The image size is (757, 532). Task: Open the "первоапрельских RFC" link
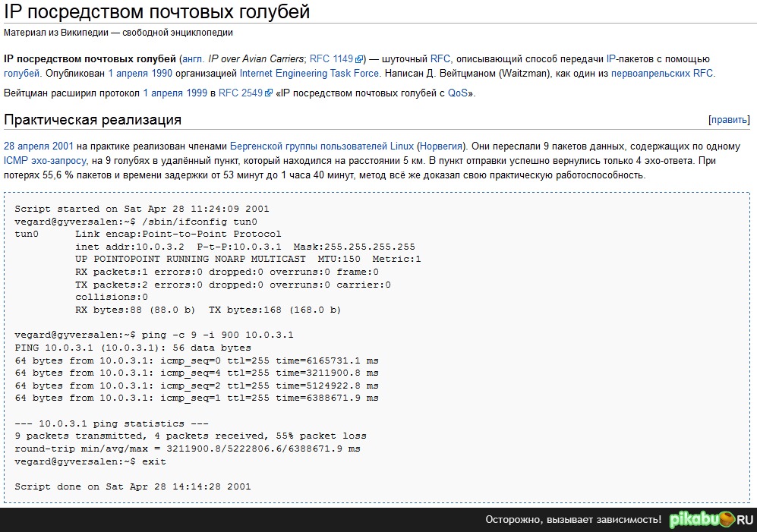pyautogui.click(x=664, y=74)
